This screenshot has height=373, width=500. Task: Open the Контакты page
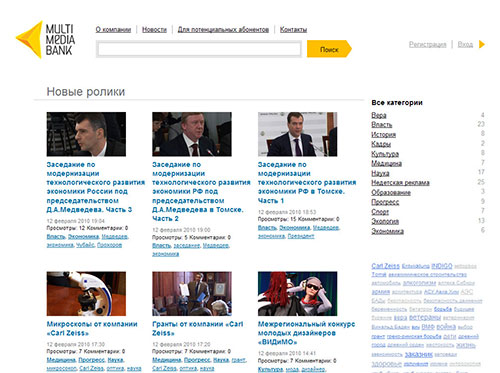(x=293, y=30)
